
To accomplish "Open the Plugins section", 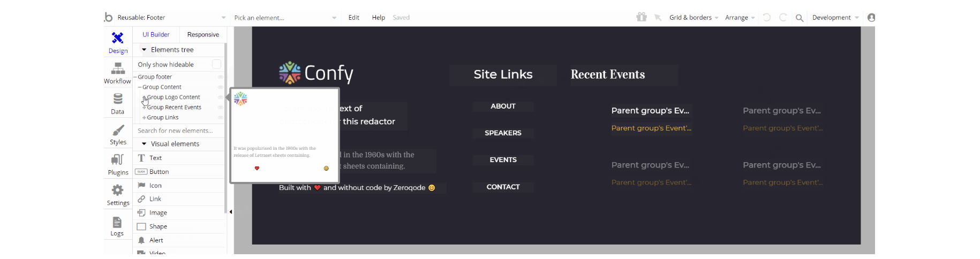I will pos(118,165).
